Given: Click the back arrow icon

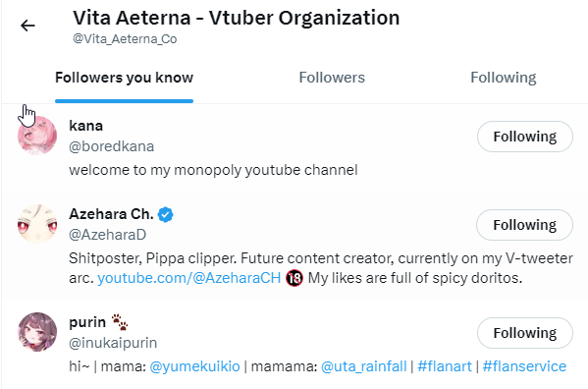Looking at the screenshot, I should click(27, 26).
